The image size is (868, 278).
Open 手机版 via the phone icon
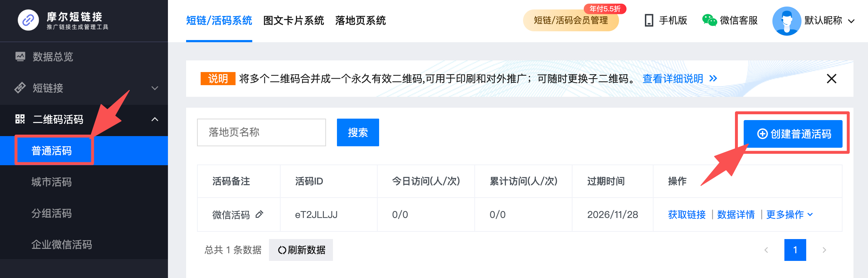click(x=649, y=20)
